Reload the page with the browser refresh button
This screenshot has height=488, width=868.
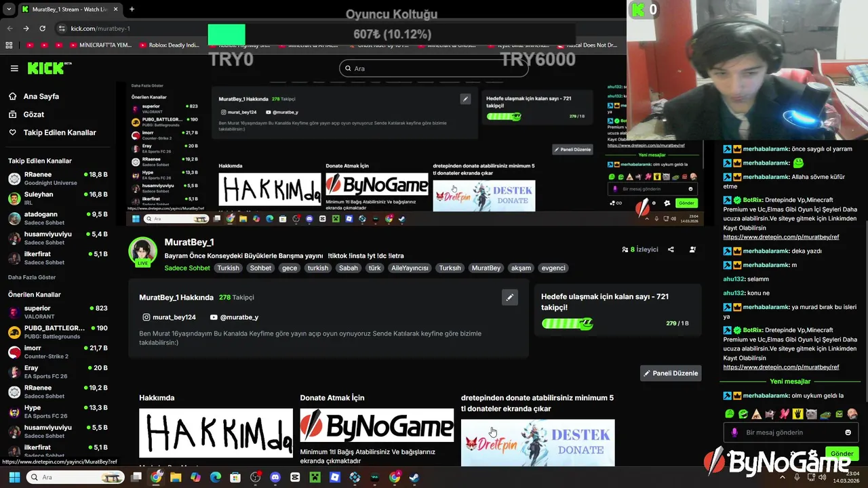42,28
